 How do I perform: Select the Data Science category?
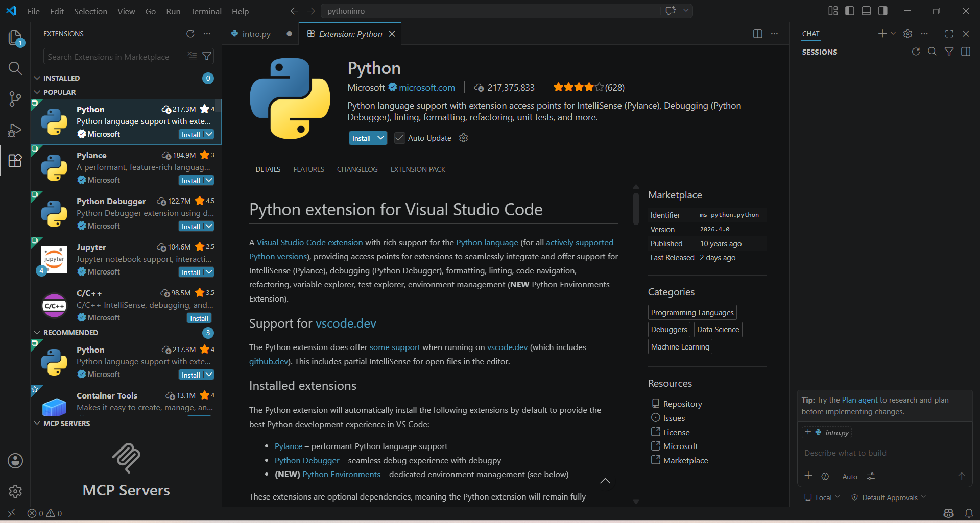pyautogui.click(x=718, y=329)
